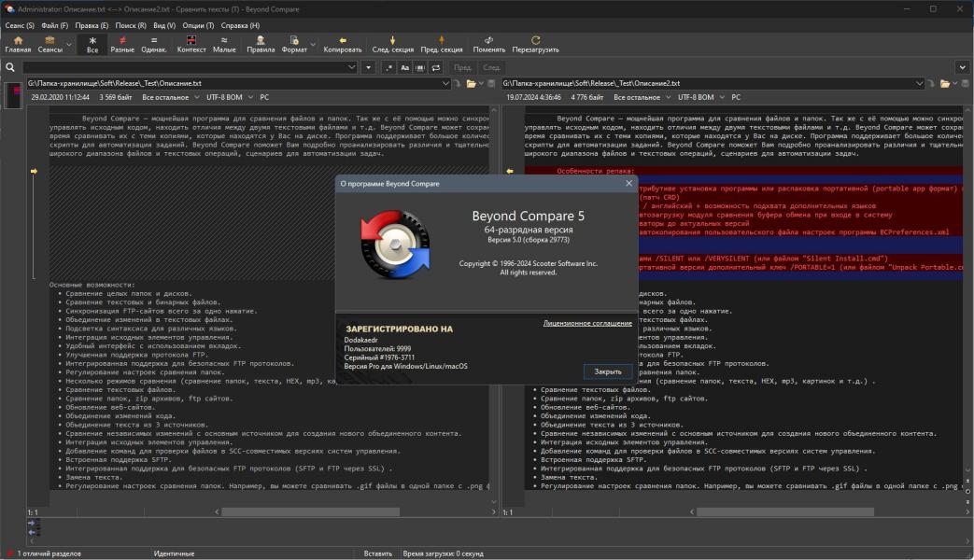Click the left pane vertical scrollbar
The width and height of the screenshot is (974, 560).
[x=494, y=304]
